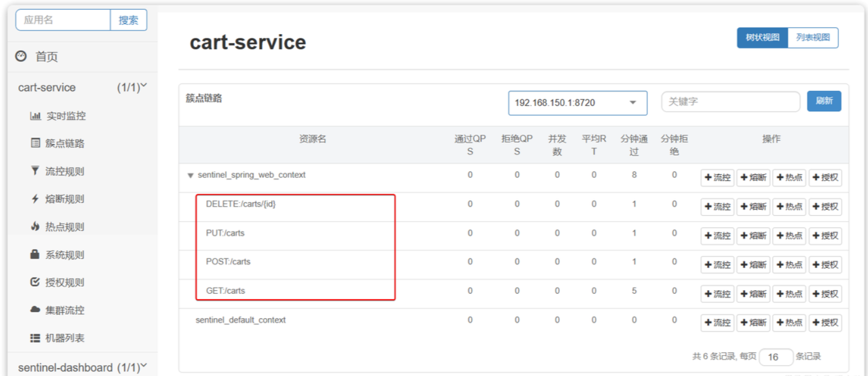Click the cloud icon for 集群流控

[35, 310]
